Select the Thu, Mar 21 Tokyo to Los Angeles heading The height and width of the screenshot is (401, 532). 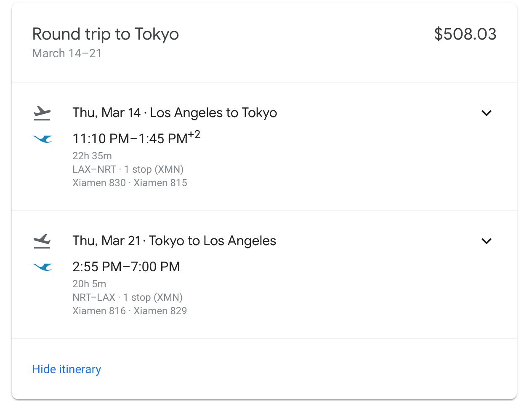pyautogui.click(x=174, y=241)
